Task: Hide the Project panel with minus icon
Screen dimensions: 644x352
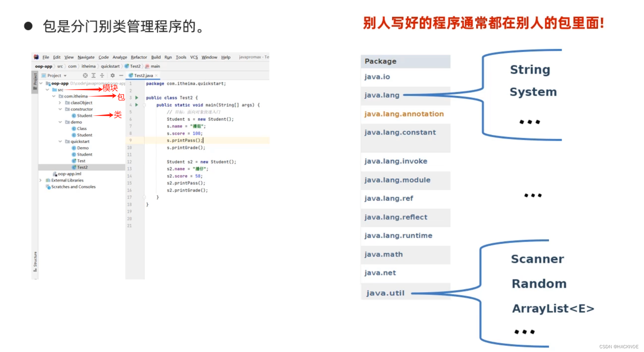Action: click(x=121, y=75)
